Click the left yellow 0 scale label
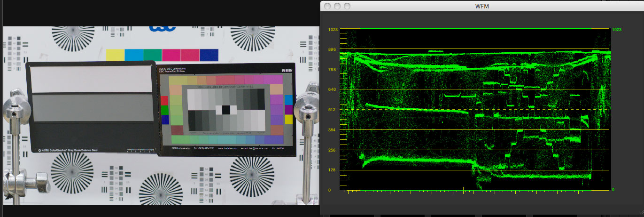The image size is (644, 217). (x=330, y=190)
